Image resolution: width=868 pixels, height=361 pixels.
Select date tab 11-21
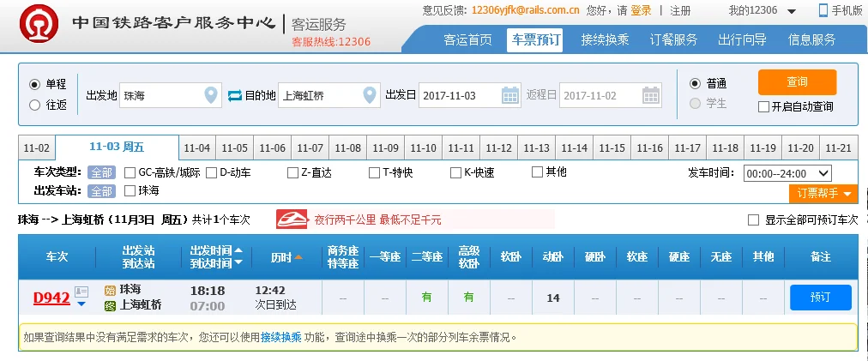pos(838,148)
